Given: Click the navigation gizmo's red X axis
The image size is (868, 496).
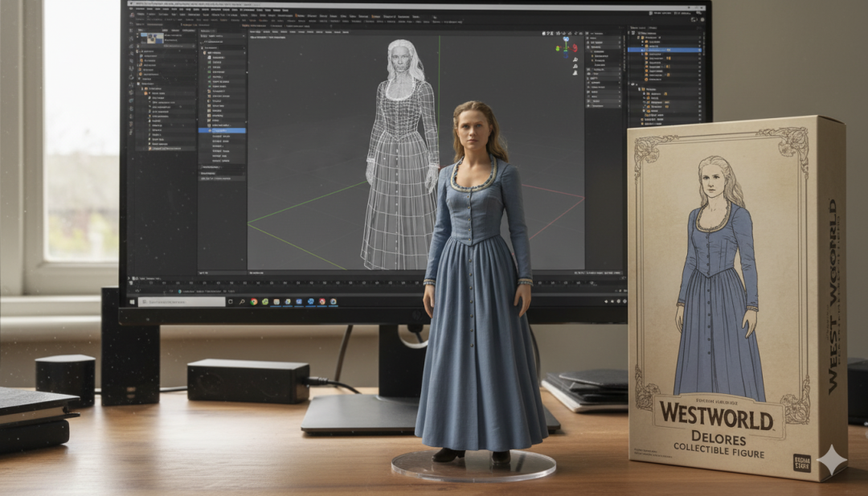Looking at the screenshot, I should [575, 48].
